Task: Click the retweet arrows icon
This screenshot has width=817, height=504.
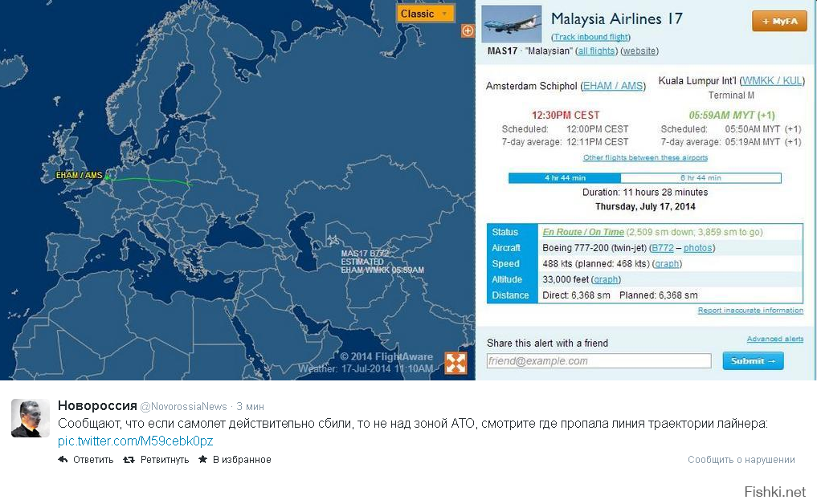Action: click(x=129, y=459)
